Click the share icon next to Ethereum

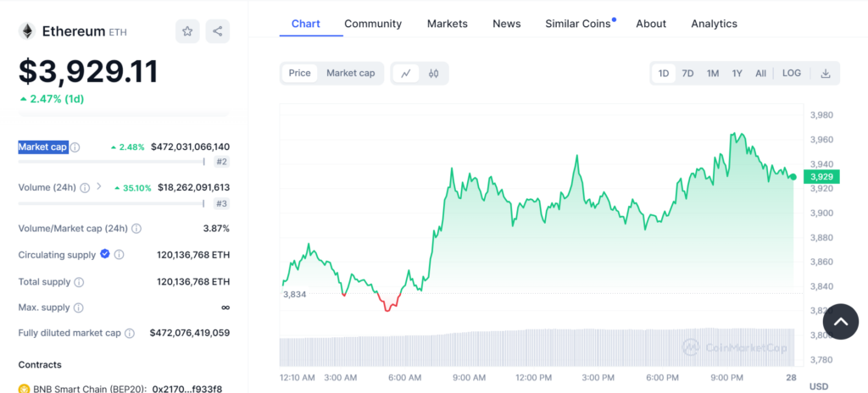click(218, 31)
